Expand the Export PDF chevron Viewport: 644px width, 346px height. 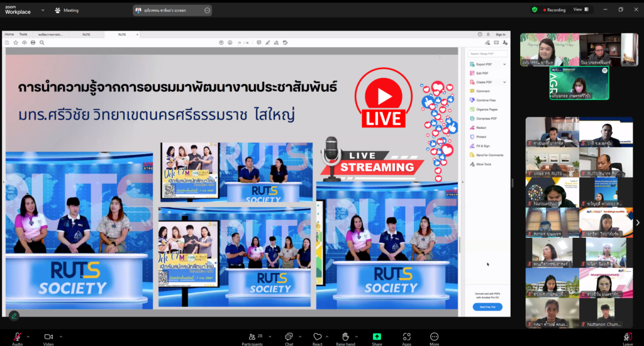(504, 64)
